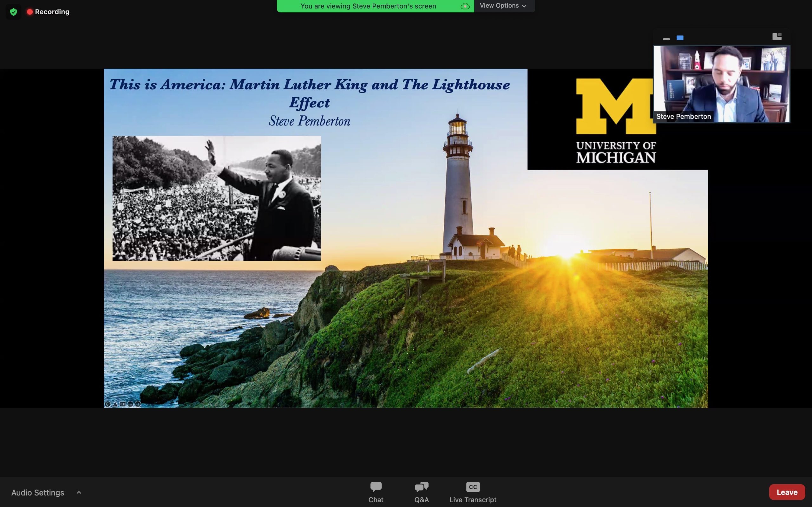Advance to next slide with forward arrow

(138, 404)
